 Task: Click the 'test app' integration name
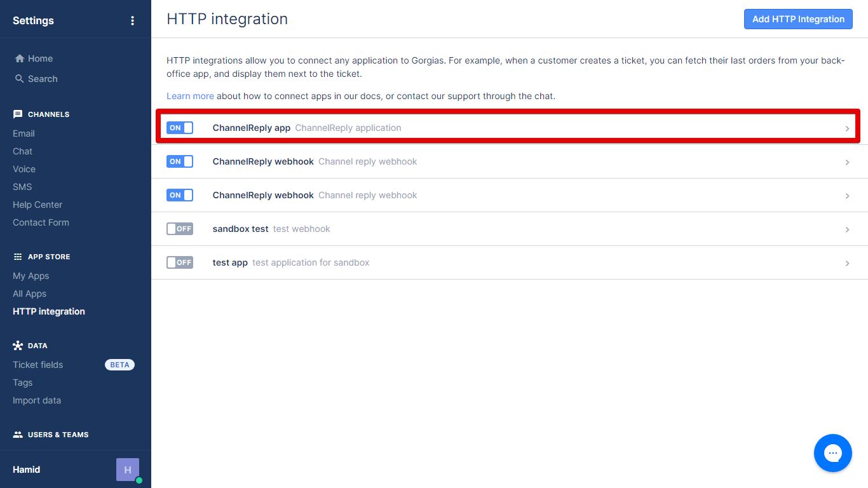click(x=230, y=262)
